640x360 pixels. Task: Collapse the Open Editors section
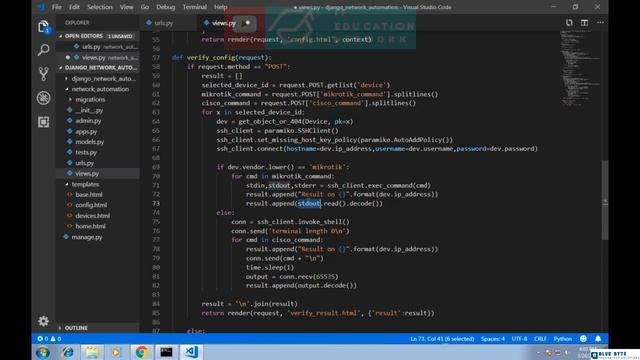click(97, 36)
